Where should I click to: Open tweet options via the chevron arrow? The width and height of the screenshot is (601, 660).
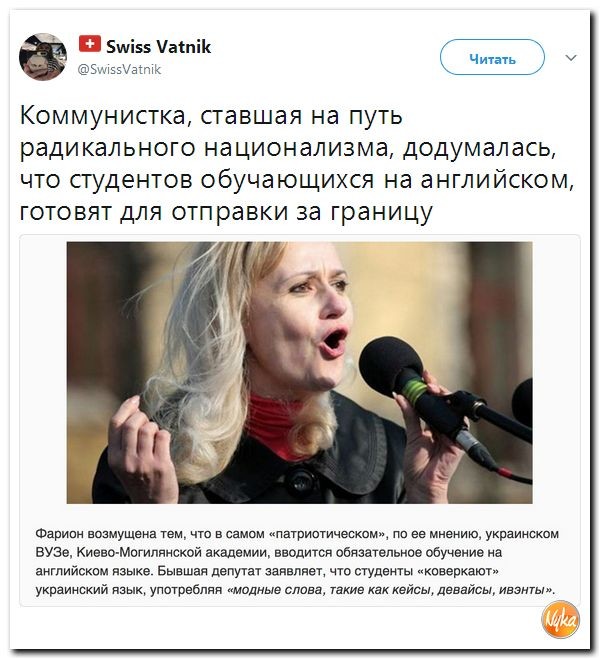571,58
